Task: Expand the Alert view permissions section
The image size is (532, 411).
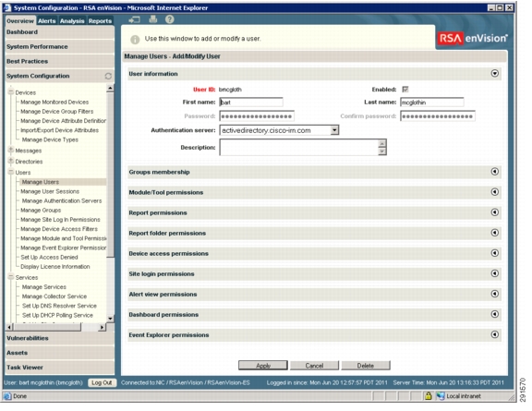Action: click(495, 294)
